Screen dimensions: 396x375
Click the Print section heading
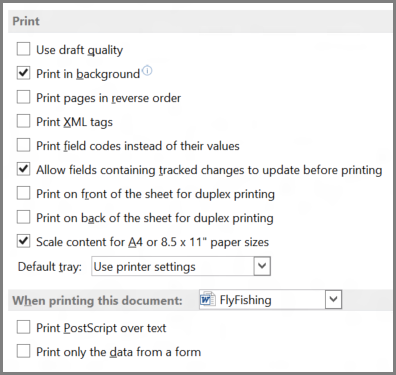coord(26,21)
